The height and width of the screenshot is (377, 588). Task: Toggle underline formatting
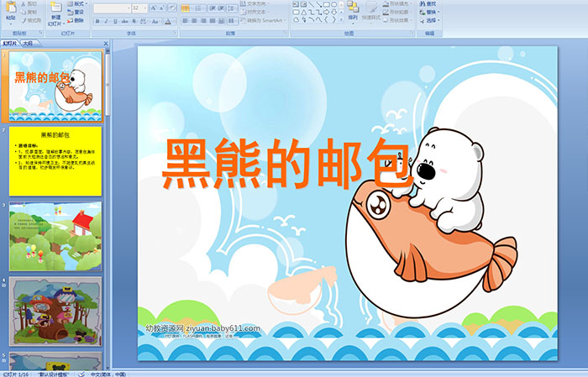116,21
